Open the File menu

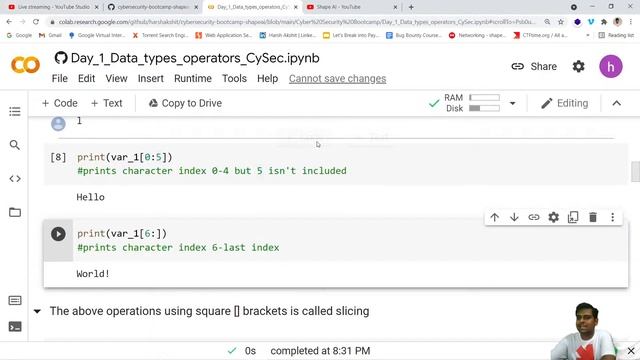60,78
